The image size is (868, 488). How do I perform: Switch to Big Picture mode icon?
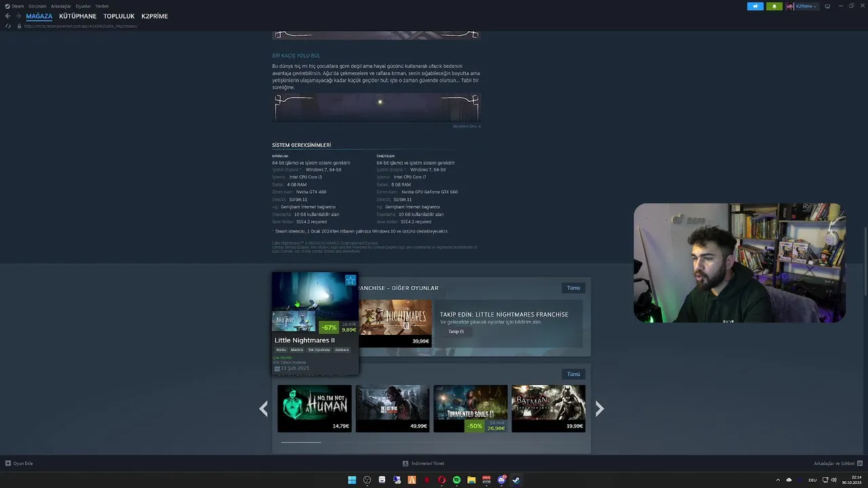[x=827, y=6]
